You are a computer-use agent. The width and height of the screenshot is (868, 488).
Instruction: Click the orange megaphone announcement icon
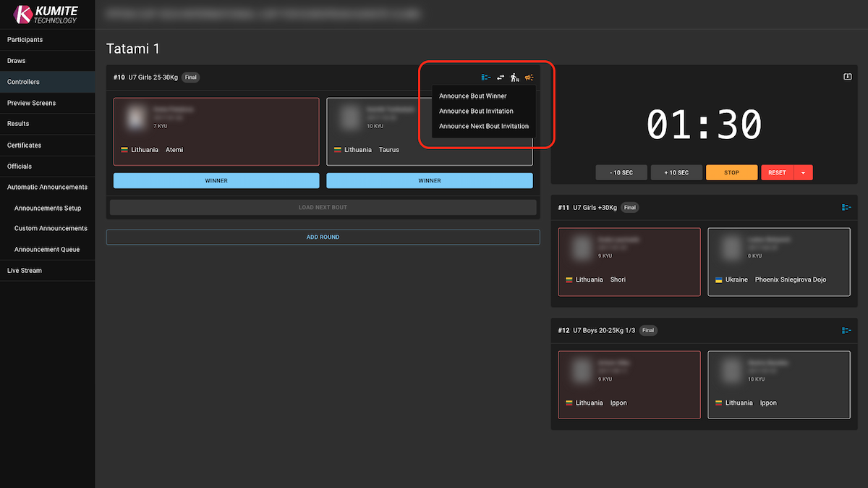(x=529, y=77)
